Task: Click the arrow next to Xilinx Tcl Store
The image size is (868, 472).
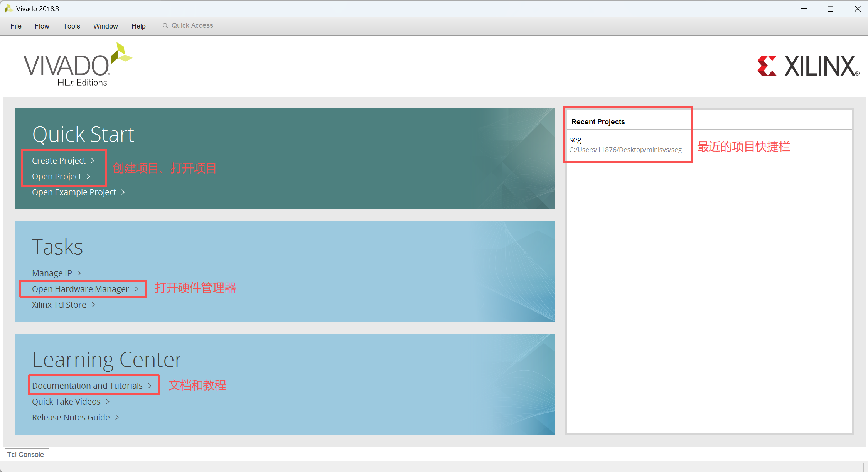Action: tap(93, 305)
